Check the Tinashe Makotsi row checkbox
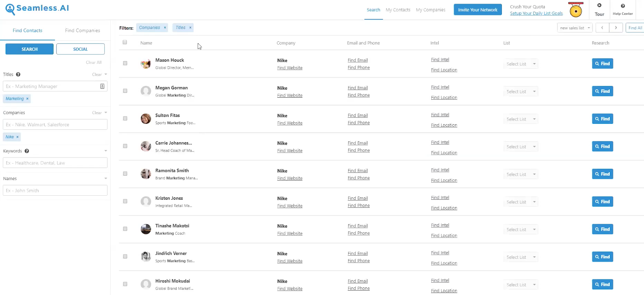Screen dimensions: 644x295 [x=125, y=229]
